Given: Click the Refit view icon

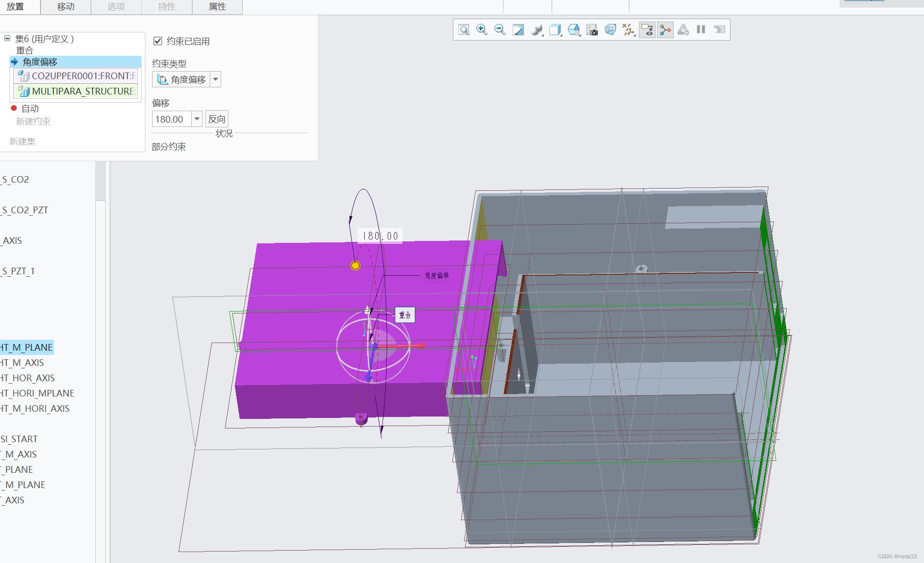Looking at the screenshot, I should click(x=463, y=30).
